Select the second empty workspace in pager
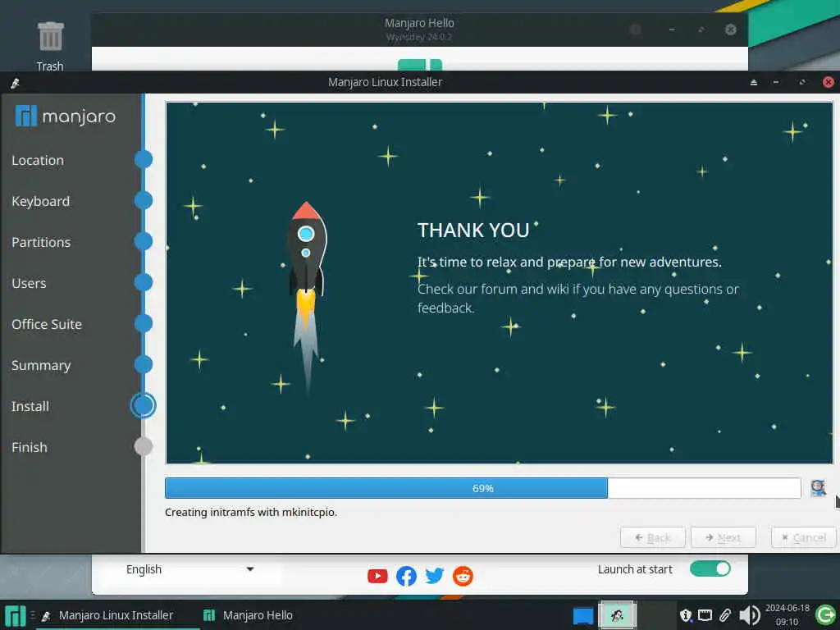 656,615
